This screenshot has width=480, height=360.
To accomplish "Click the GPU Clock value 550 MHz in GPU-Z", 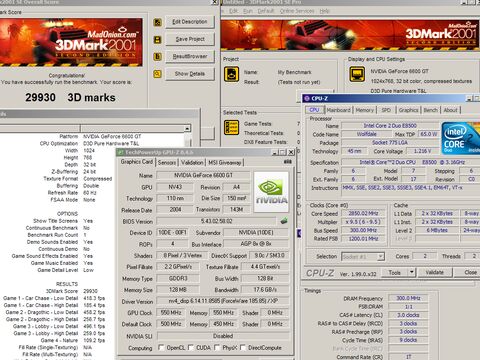I will (171, 313).
